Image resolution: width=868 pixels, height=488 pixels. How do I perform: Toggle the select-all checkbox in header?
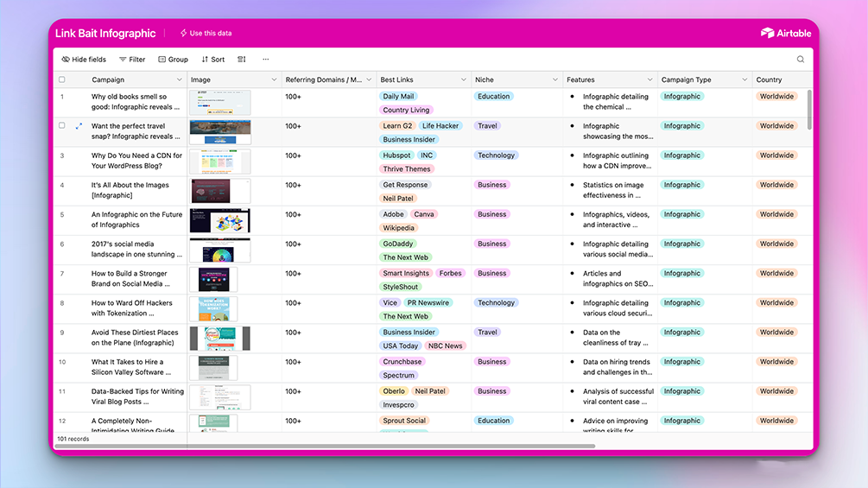(62, 79)
